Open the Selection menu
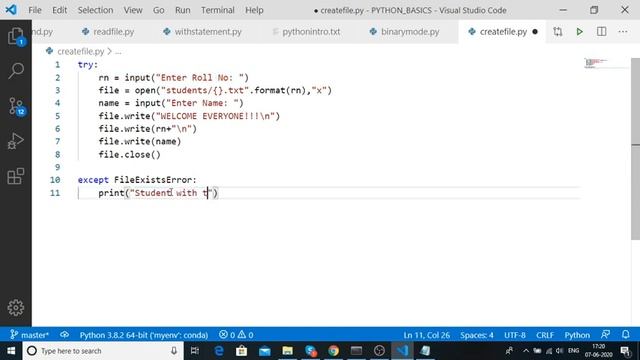 [x=96, y=10]
